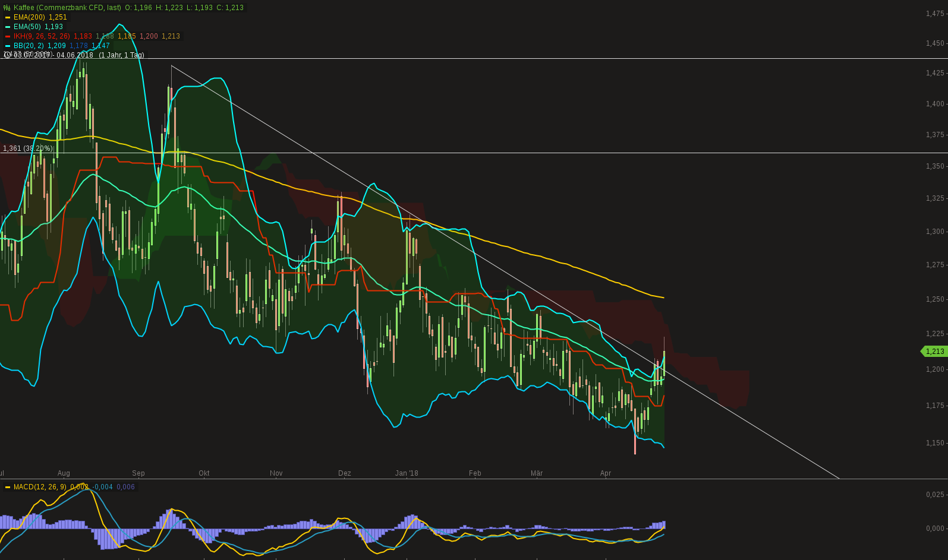Click the 1,375 price axis label

point(935,135)
